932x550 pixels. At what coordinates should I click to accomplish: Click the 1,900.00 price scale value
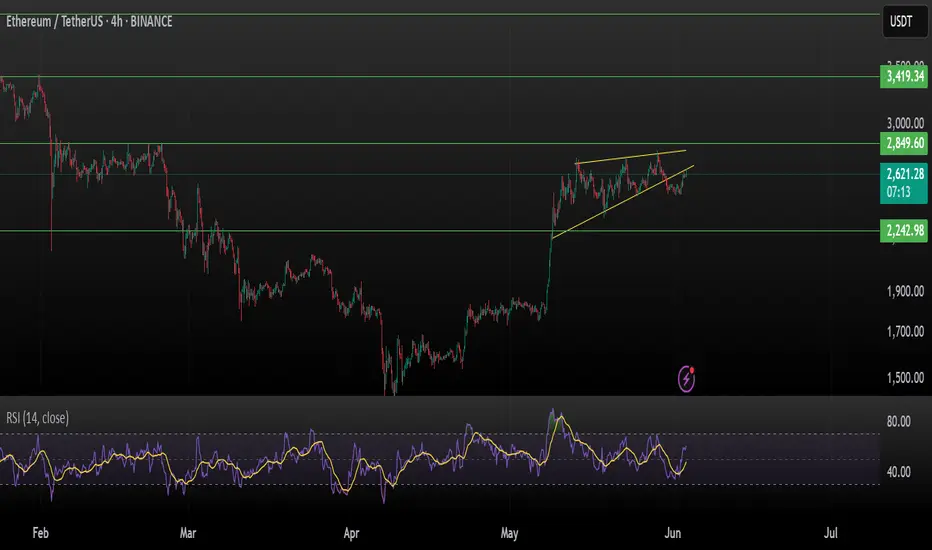pyautogui.click(x=905, y=291)
